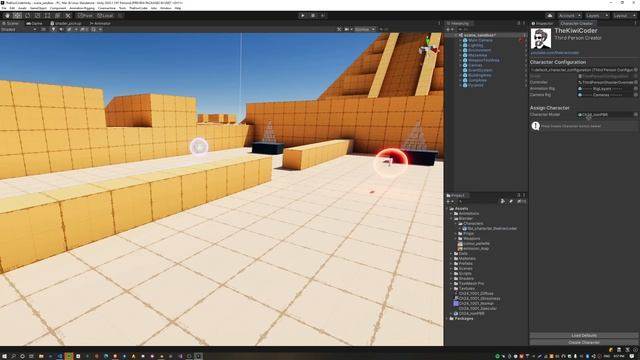Expand the Animations folder in Project

pos(452,213)
